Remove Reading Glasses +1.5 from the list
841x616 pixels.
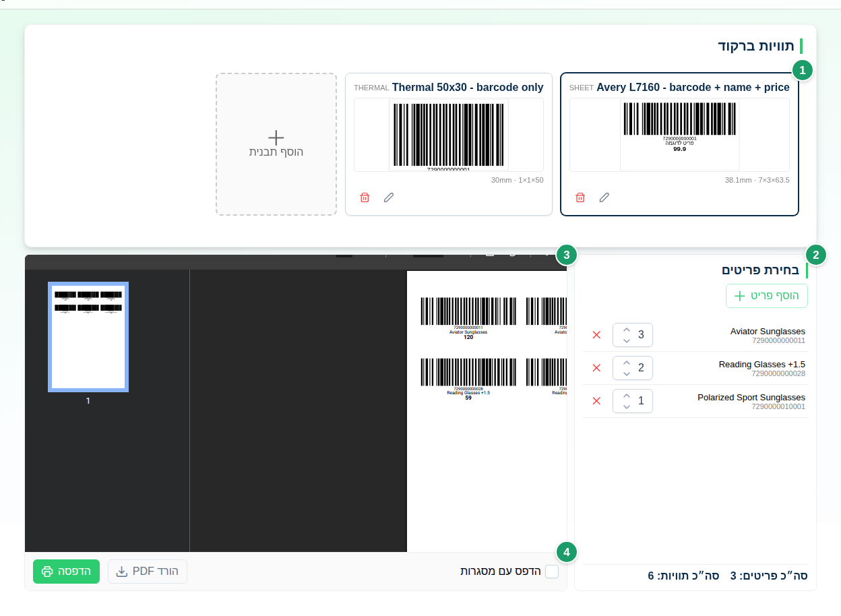(x=596, y=368)
